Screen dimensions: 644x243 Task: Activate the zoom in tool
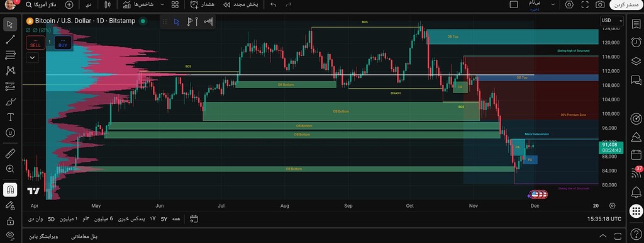[10, 169]
